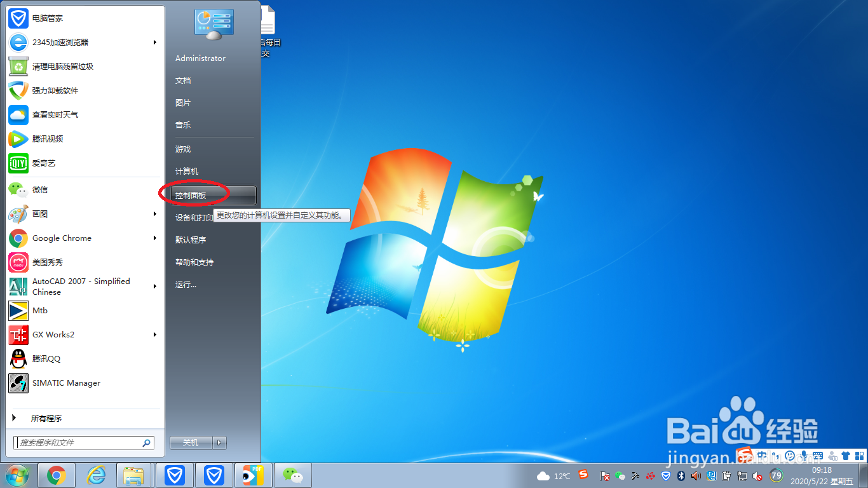Screen dimensions: 868x488
Task: Open 图片 (Pictures) in Start menu
Action: [x=183, y=102]
